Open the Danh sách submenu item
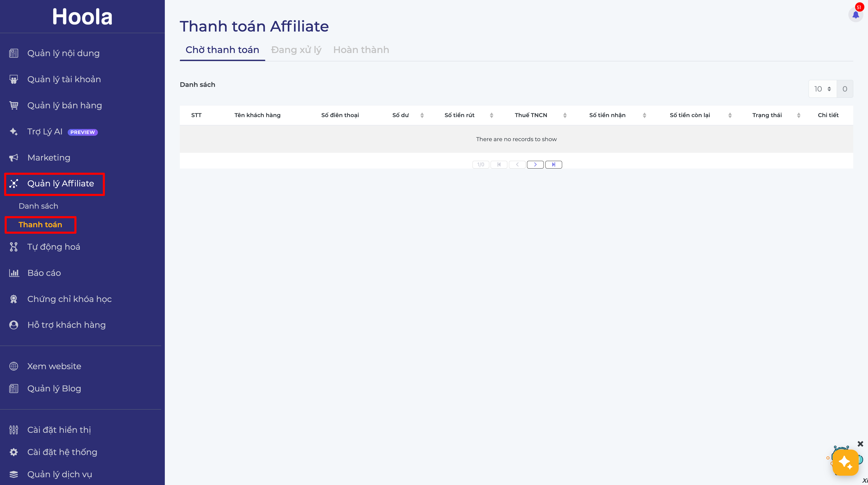Image resolution: width=868 pixels, height=485 pixels. pos(38,206)
